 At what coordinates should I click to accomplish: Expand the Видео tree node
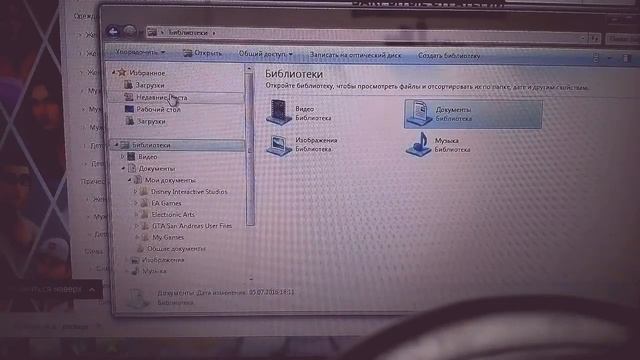(122, 156)
